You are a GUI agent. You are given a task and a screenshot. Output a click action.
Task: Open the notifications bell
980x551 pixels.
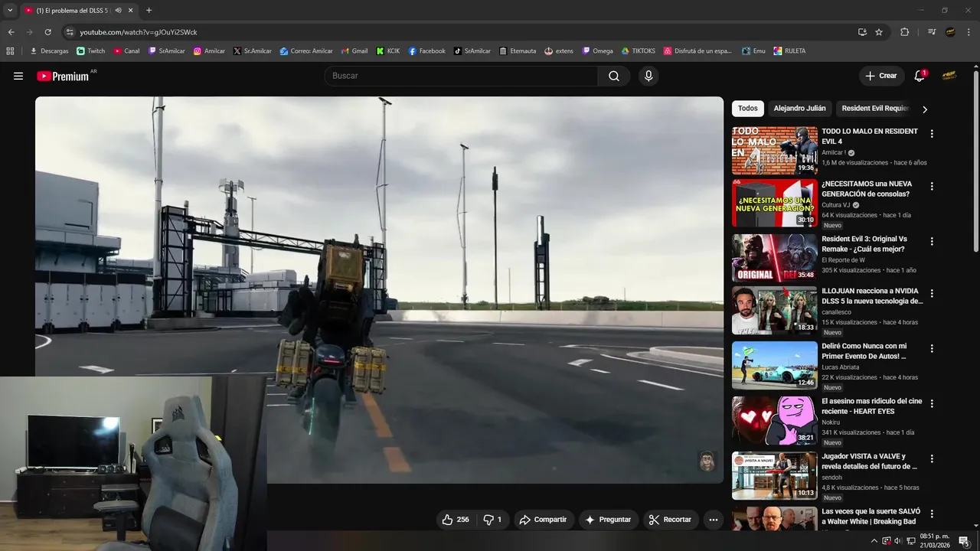pos(920,76)
